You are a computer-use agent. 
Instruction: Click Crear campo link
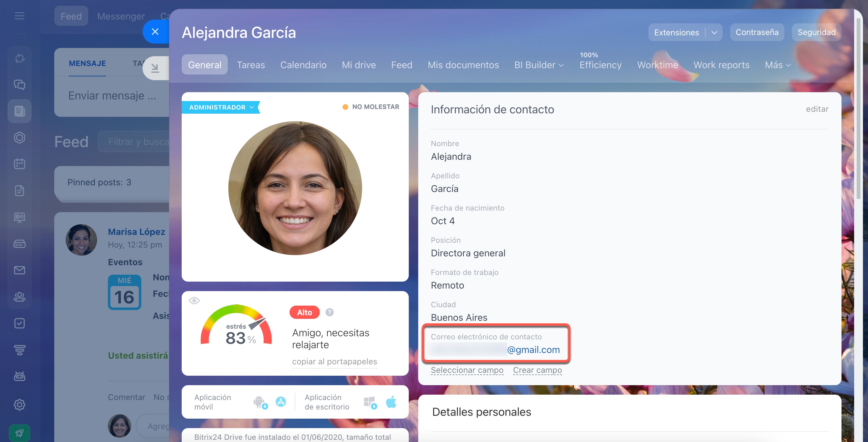[537, 370]
